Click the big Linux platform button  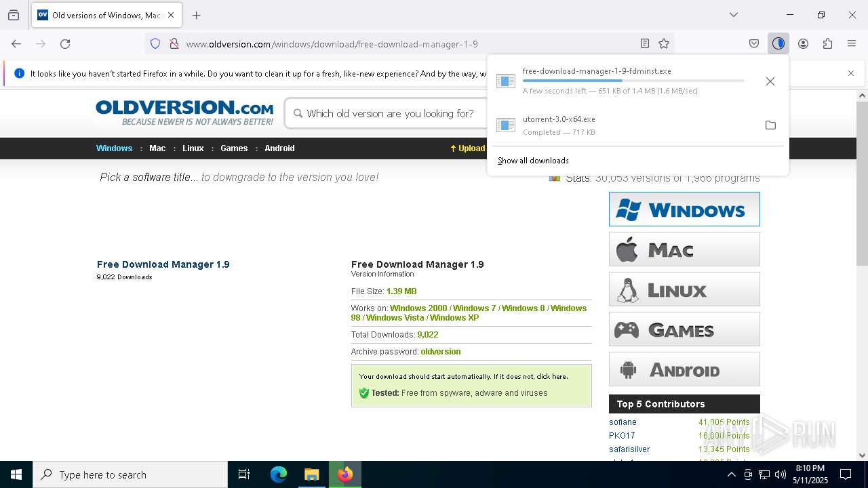684,289
